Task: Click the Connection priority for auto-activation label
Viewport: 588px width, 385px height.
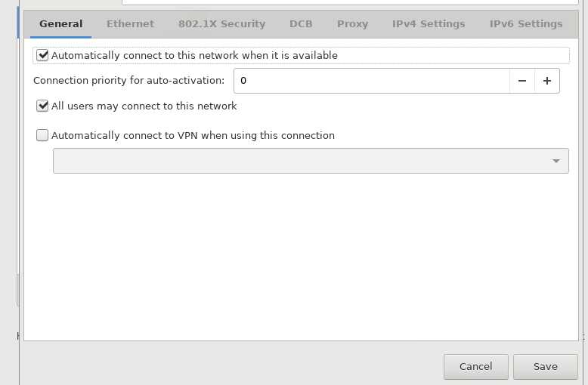Action: pyautogui.click(x=128, y=81)
